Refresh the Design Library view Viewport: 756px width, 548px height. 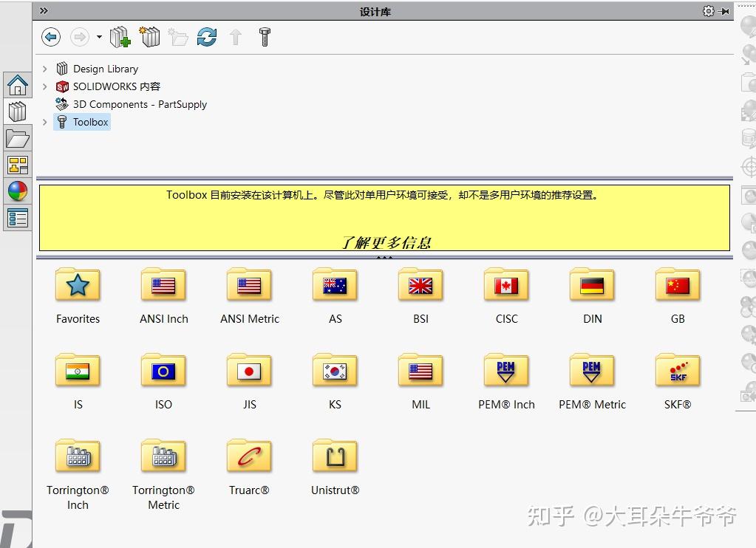206,37
